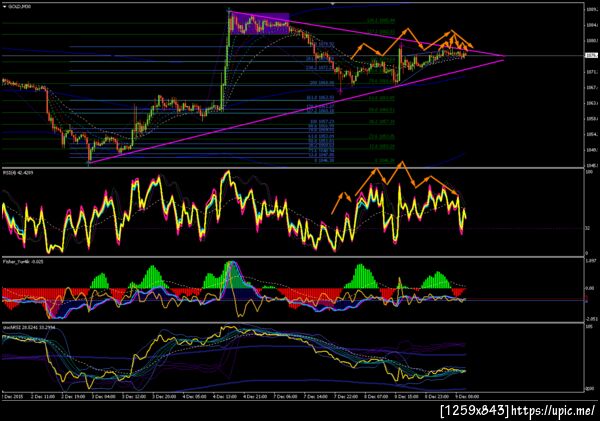Click the Fibonacci '0 1046.39' level label
The width and height of the screenshot is (600, 421).
tap(324, 161)
